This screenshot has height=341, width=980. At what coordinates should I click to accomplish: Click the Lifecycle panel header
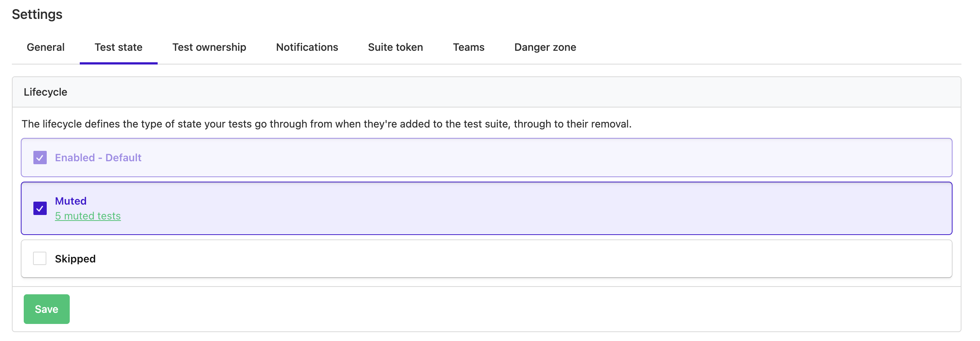(x=45, y=92)
